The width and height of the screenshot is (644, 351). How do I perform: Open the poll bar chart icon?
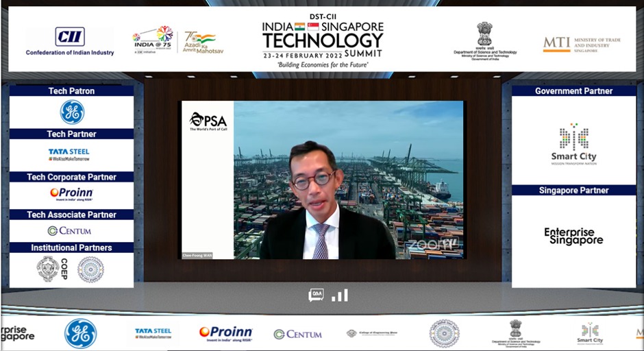pos(340,295)
